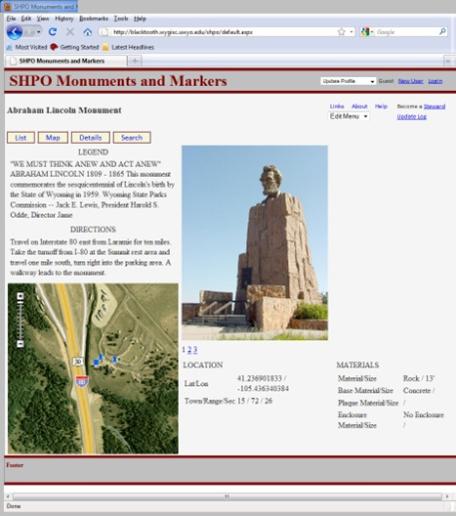Expand the Update Profile dropdown

coord(348,81)
